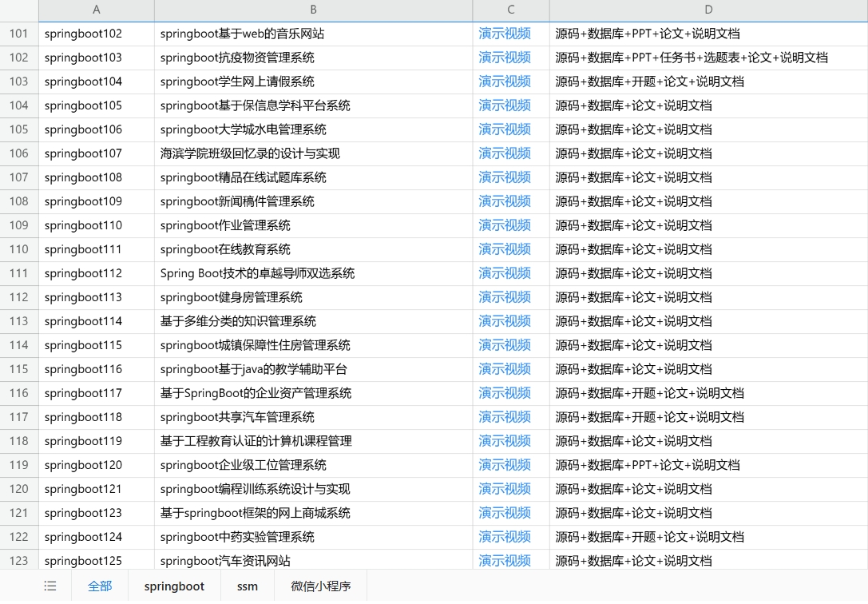This screenshot has width=868, height=604.
Task: Select cell springboot汽车资讯网站
Action: pyautogui.click(x=313, y=561)
